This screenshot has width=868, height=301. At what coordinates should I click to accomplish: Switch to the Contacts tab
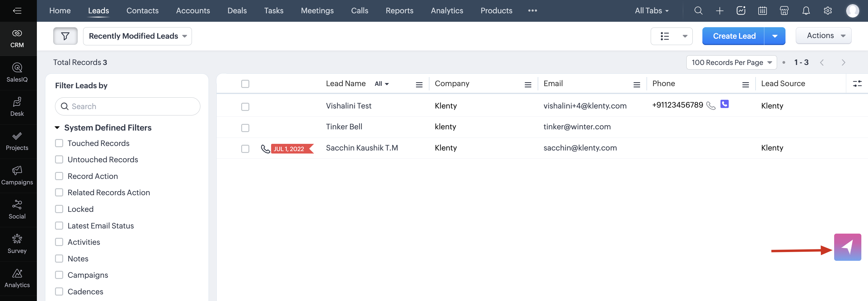pyautogui.click(x=142, y=11)
